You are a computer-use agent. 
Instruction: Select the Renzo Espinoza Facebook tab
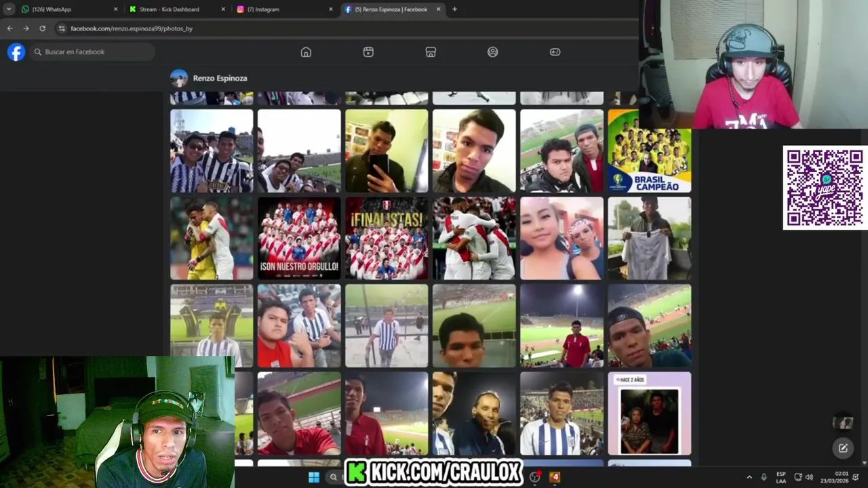click(x=391, y=9)
